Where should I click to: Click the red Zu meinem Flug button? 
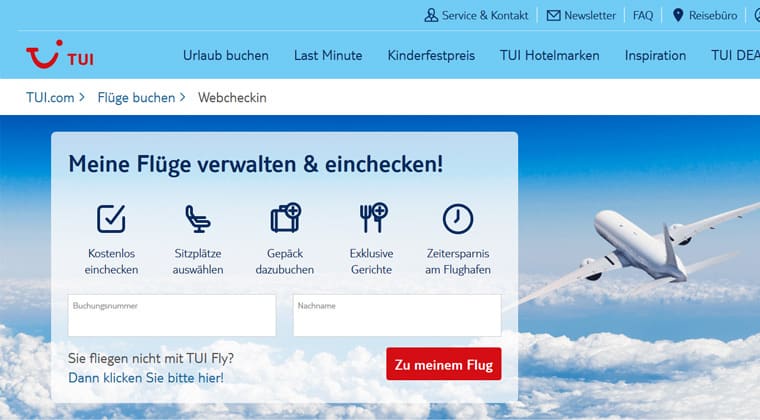(444, 364)
